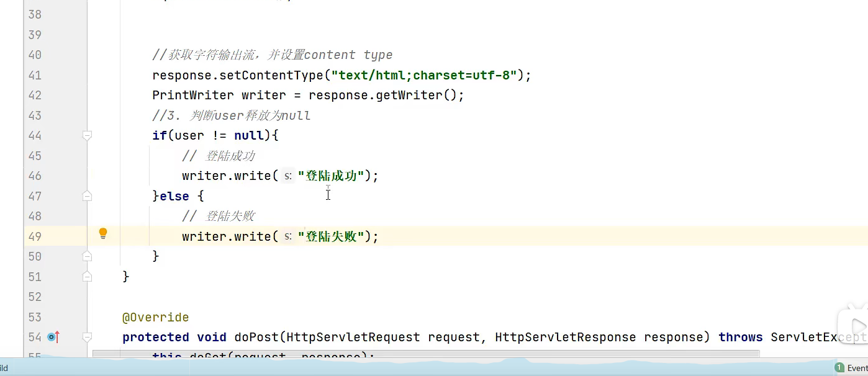868x376 pixels.
Task: Collapse the if block at line 44
Action: click(x=87, y=135)
